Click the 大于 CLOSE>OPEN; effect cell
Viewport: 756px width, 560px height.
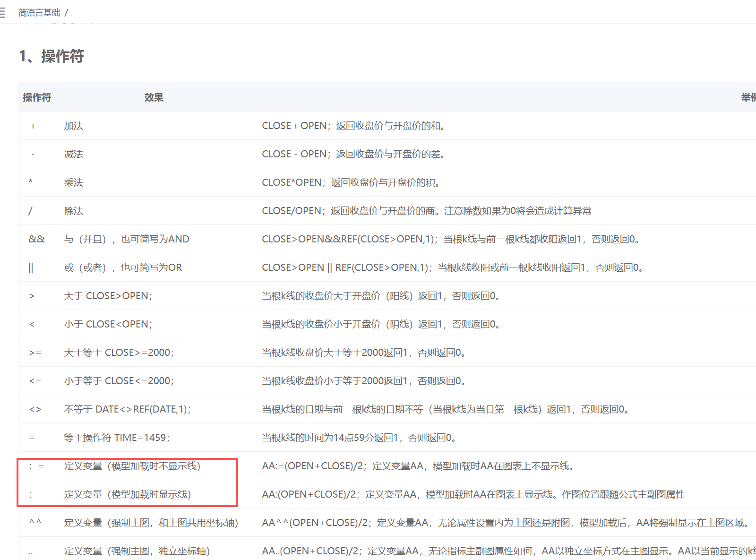[108, 296]
